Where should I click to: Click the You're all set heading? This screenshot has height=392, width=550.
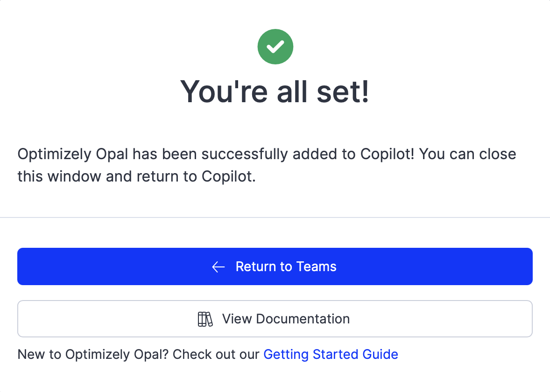pos(275,92)
